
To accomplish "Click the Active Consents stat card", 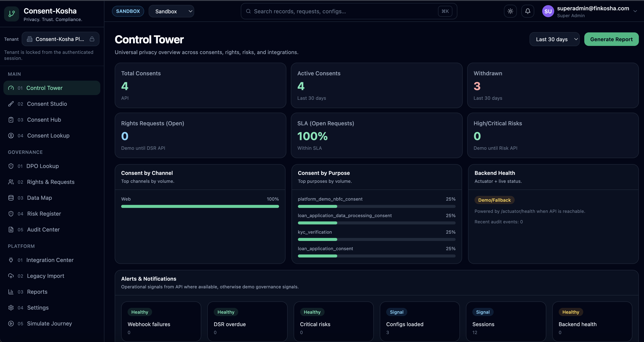I will coord(377,85).
